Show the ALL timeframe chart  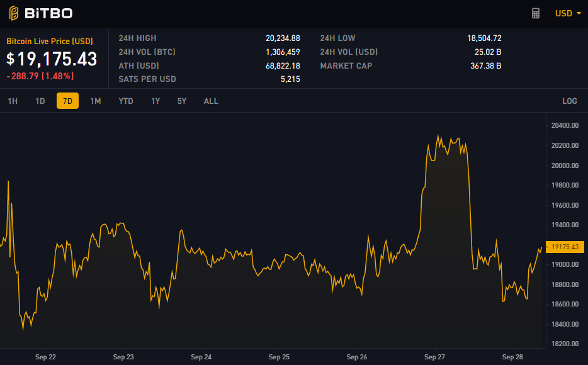pyautogui.click(x=211, y=101)
